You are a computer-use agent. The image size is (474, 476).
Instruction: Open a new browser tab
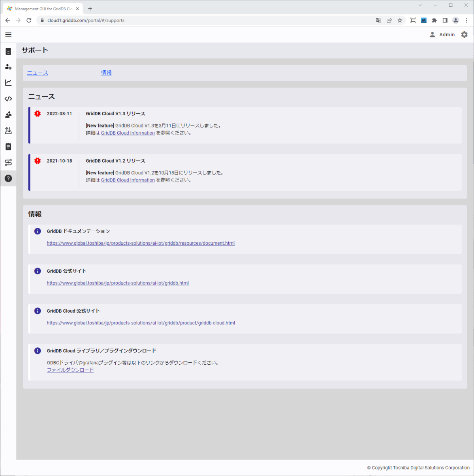90,9
